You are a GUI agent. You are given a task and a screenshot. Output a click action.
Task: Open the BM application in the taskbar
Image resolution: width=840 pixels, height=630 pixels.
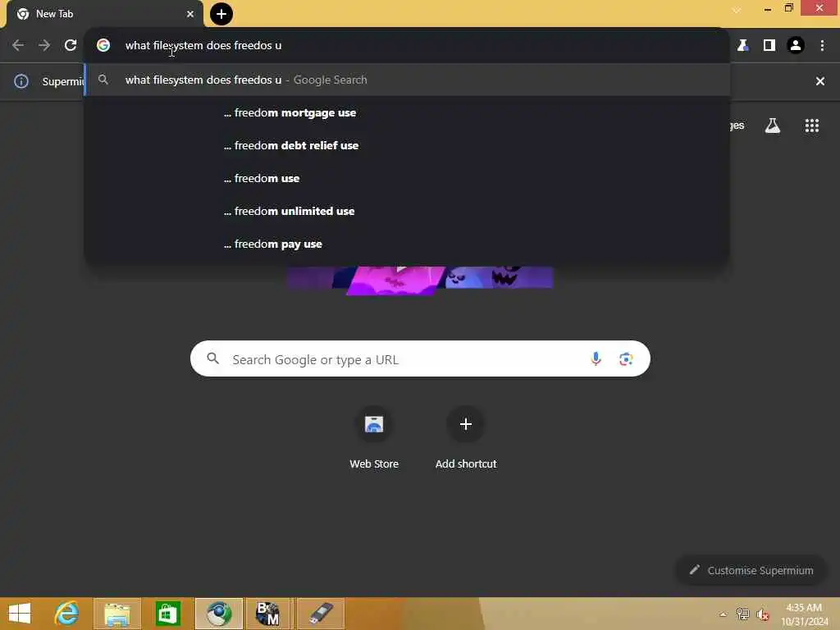click(268, 614)
